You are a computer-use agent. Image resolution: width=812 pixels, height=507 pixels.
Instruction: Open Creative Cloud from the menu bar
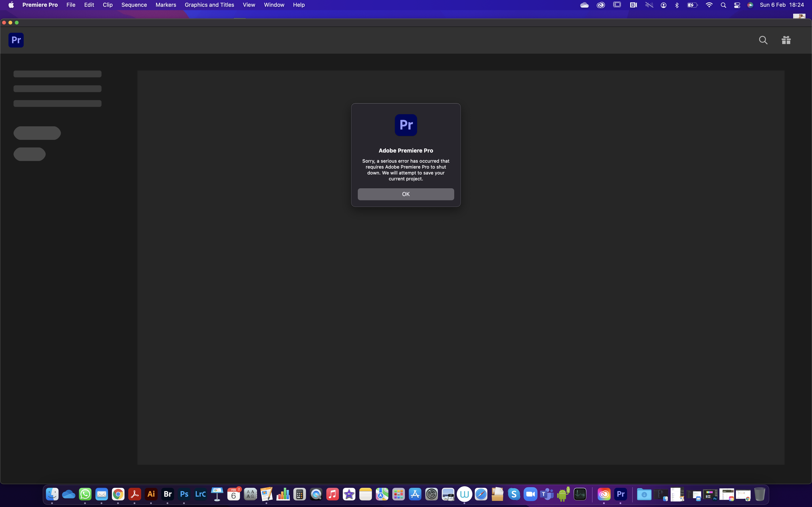click(600, 5)
